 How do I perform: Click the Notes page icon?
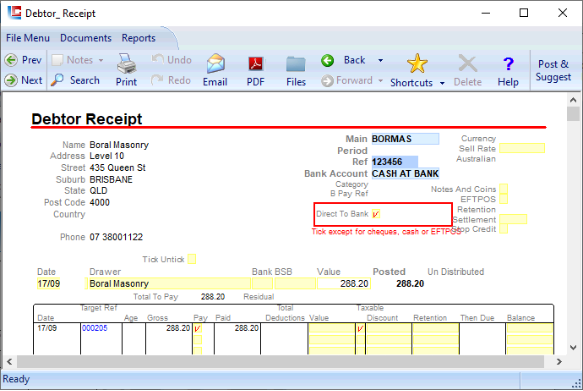(57, 60)
